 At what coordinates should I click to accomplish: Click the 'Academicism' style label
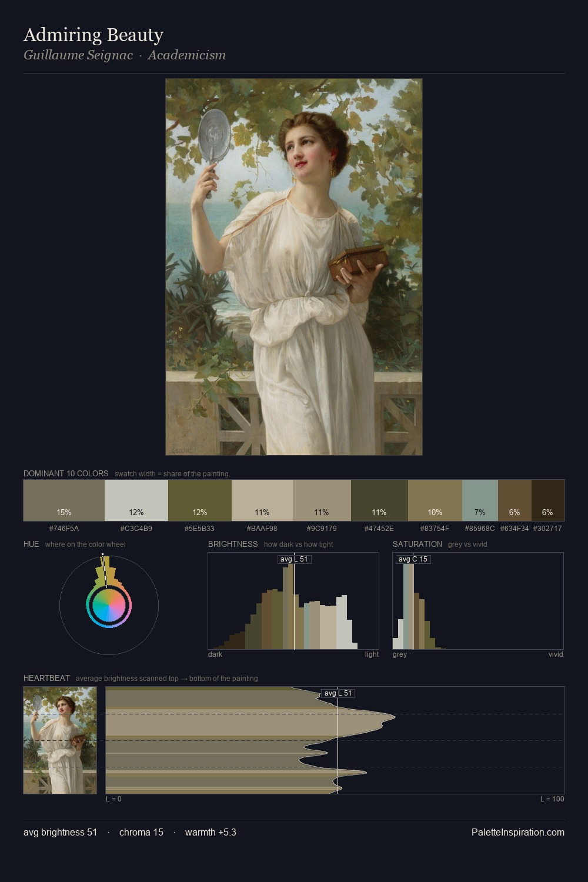click(x=187, y=55)
